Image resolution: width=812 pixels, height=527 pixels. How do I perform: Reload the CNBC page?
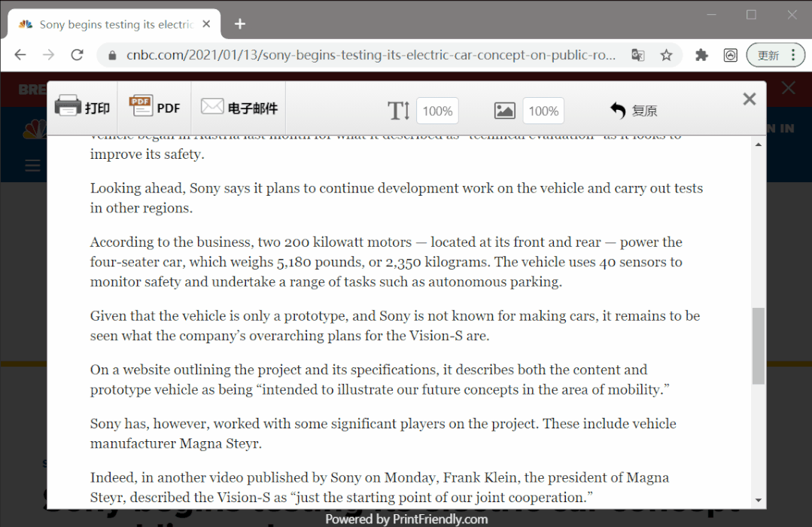78,55
